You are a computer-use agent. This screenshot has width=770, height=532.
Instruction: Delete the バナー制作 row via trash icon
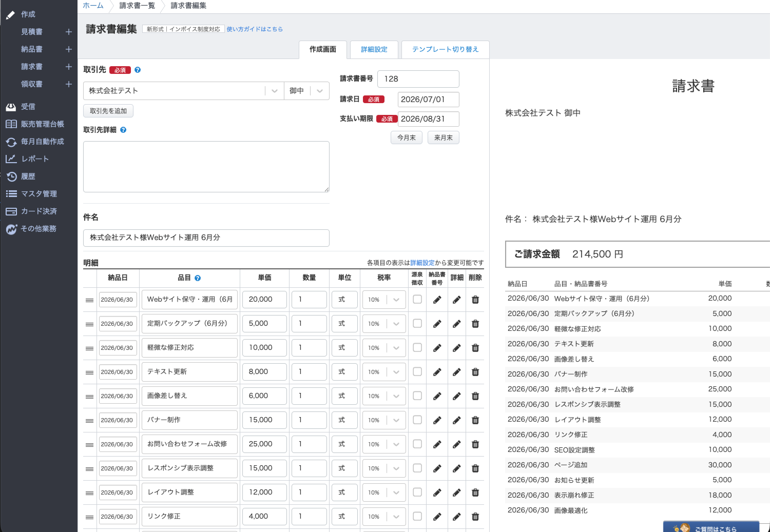point(475,420)
